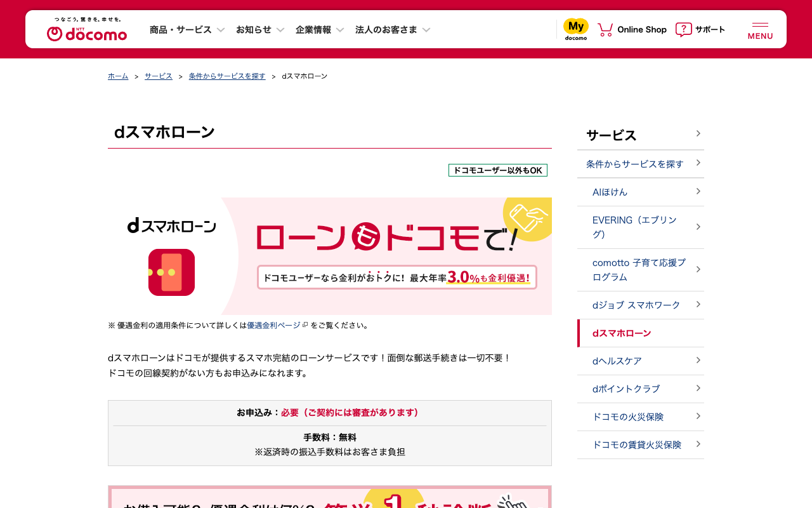Select dヘルスケア in the sidebar
Viewport: 812px width, 508px height.
coord(641,361)
